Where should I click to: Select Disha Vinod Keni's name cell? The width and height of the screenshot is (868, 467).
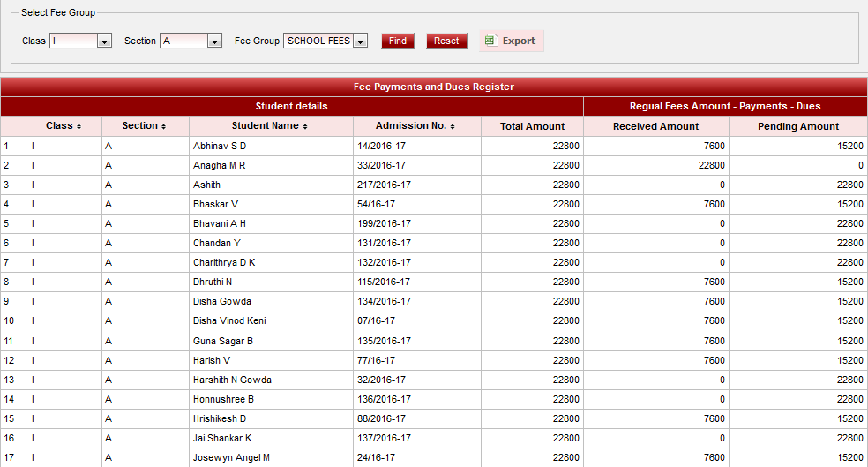pyautogui.click(x=229, y=320)
